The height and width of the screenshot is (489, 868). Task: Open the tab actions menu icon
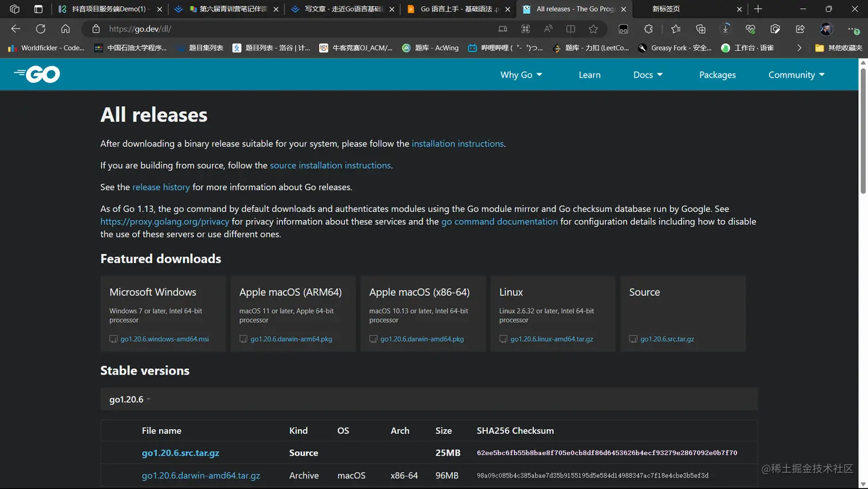click(38, 9)
